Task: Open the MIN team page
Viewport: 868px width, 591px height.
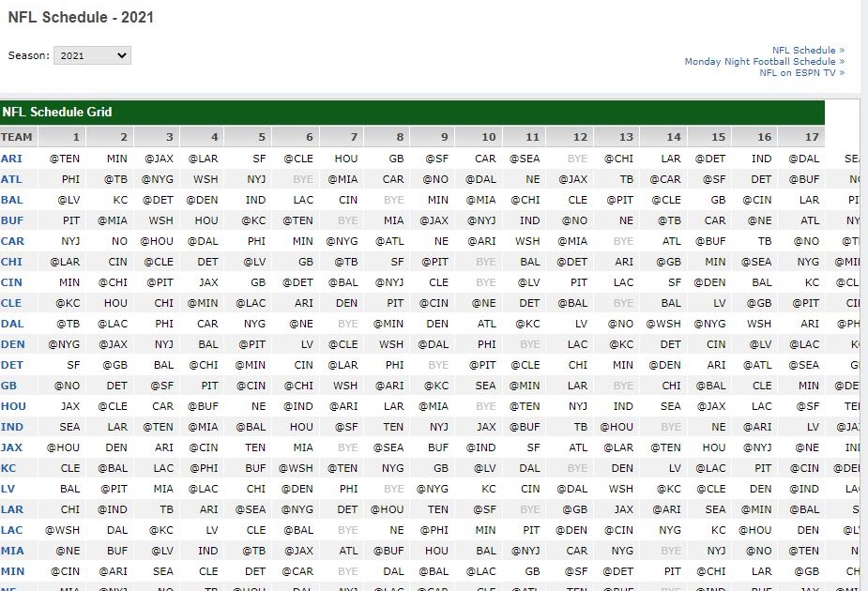Action: [12, 571]
